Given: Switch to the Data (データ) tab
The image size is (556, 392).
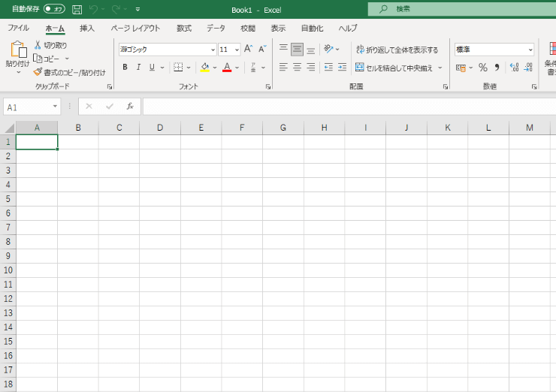Looking at the screenshot, I should click(x=216, y=28).
